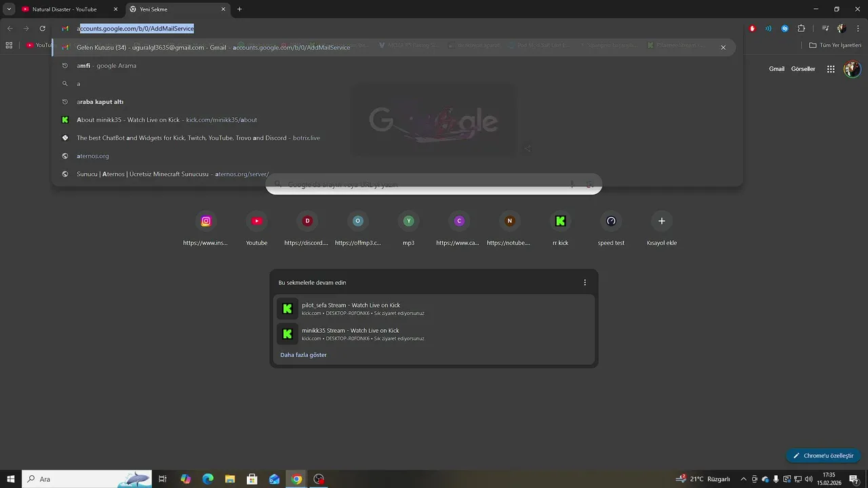
Task: Open tab group card three-dot menu
Action: click(x=585, y=283)
